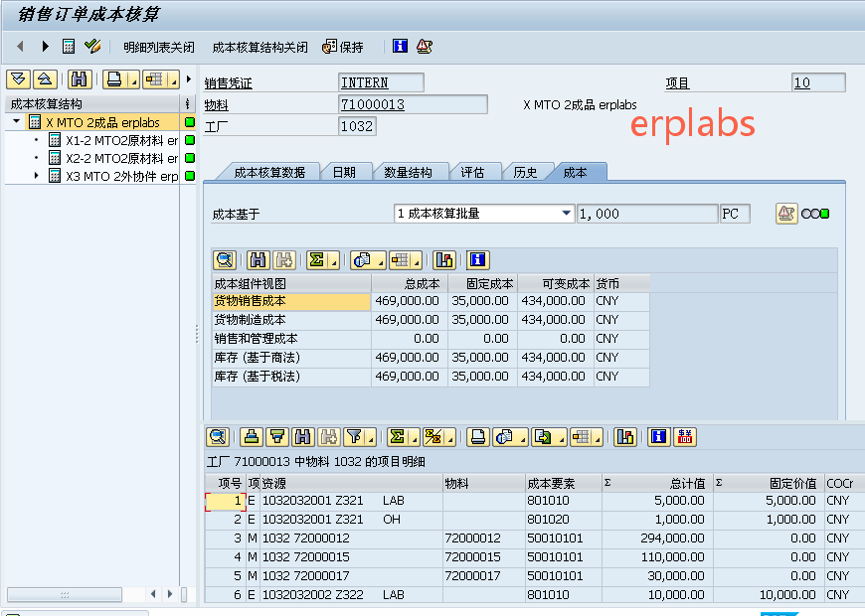Open the message log icon in top toolbar
Image resolution: width=865 pixels, height=616 pixels.
click(x=425, y=47)
